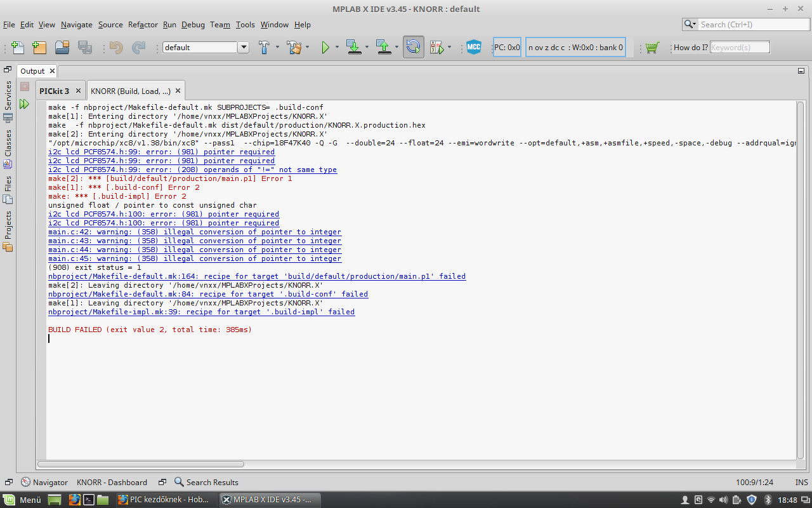Open the View menu

47,25
